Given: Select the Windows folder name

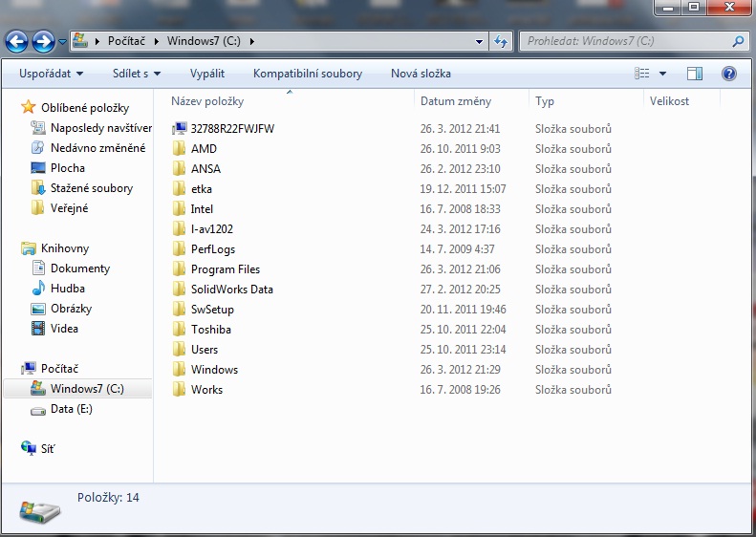Looking at the screenshot, I should click(214, 370).
